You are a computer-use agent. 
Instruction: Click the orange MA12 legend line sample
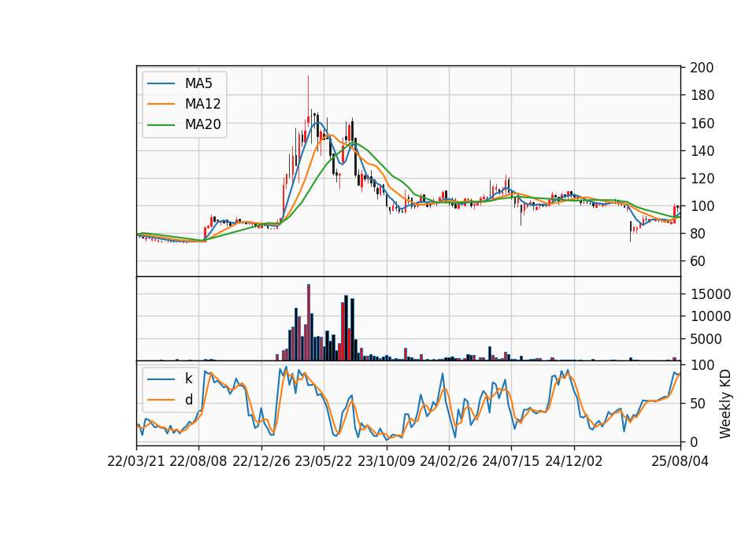[x=161, y=104]
